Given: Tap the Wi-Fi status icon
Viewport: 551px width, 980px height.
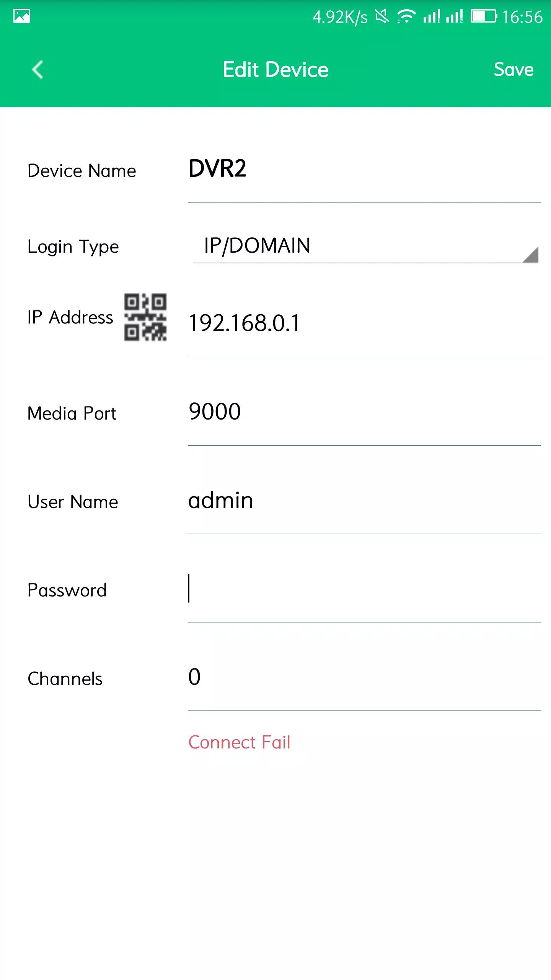Looking at the screenshot, I should 406,16.
